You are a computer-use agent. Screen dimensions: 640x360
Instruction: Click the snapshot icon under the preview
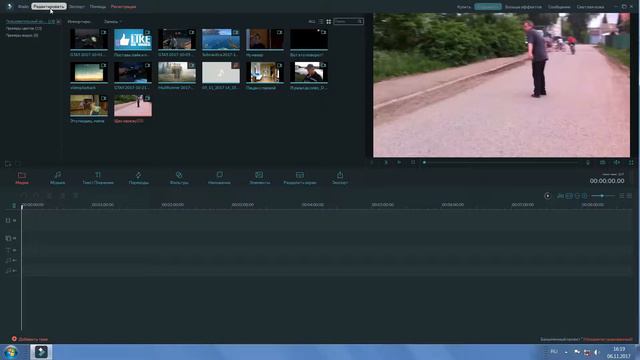pos(602,162)
